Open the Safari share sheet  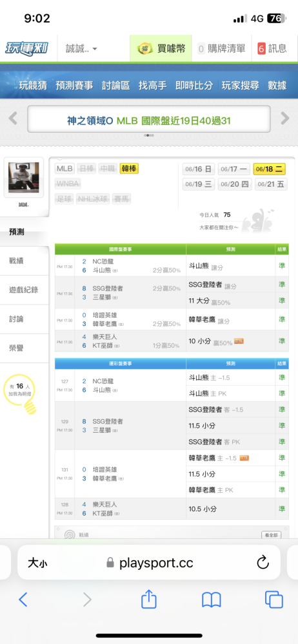(149, 599)
